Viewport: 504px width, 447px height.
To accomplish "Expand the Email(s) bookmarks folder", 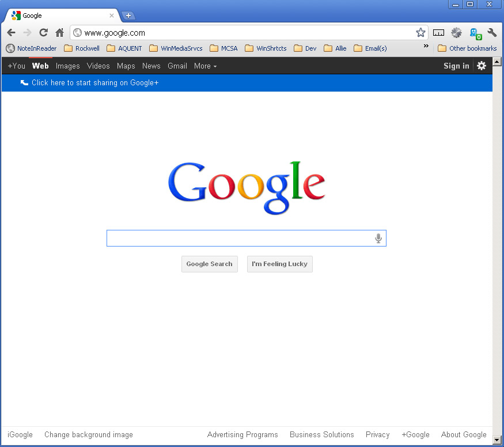I will point(370,48).
